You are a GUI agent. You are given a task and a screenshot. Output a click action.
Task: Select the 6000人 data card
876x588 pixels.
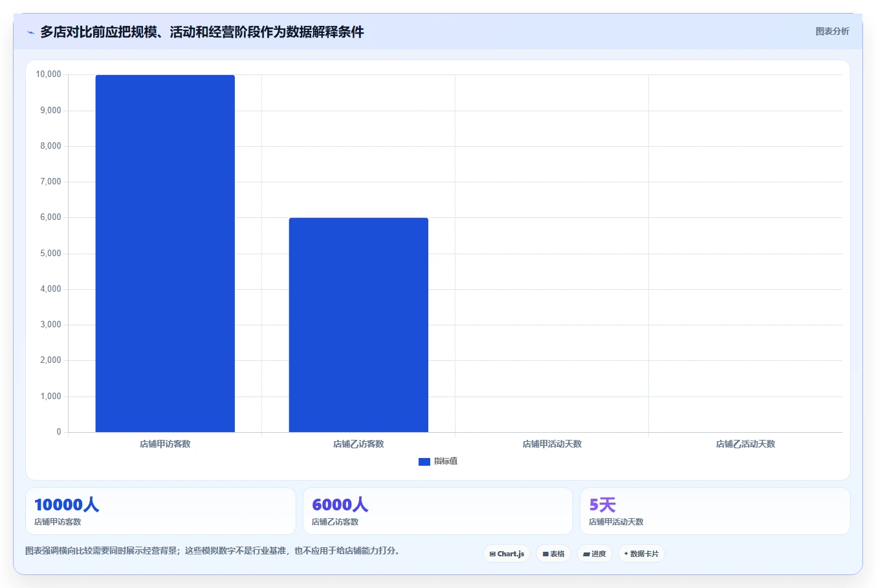[438, 511]
